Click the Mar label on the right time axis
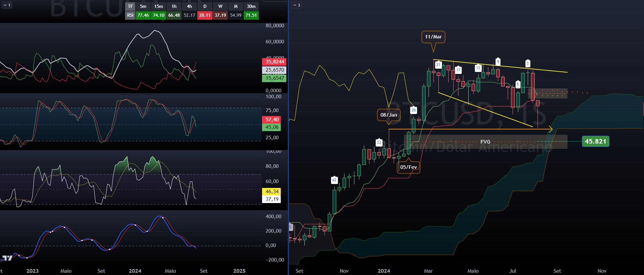The image size is (644, 275). (x=428, y=271)
